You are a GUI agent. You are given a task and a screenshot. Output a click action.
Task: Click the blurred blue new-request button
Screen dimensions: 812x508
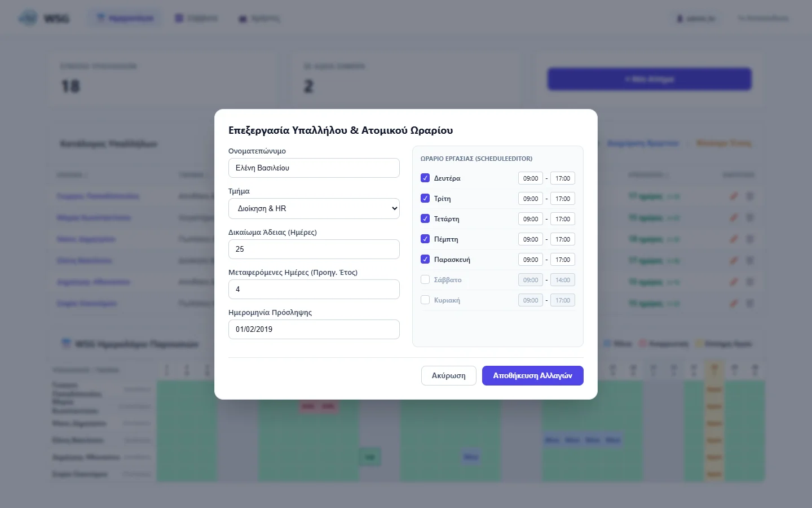tap(650, 79)
